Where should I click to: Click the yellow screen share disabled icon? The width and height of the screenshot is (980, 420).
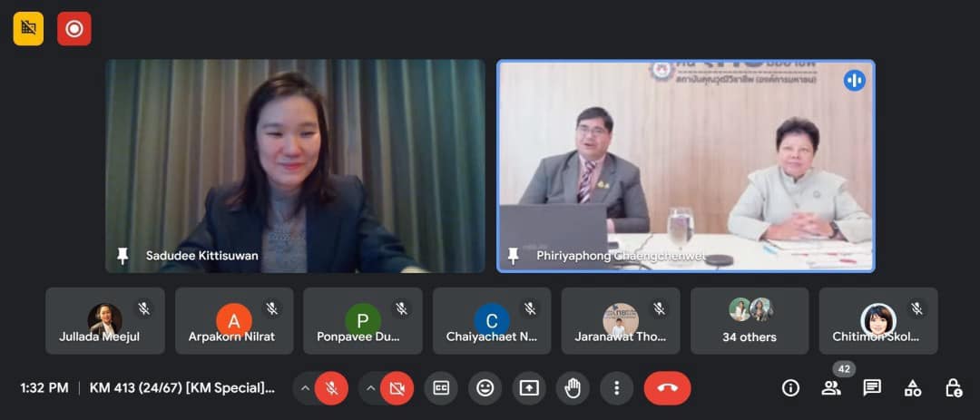(28, 29)
